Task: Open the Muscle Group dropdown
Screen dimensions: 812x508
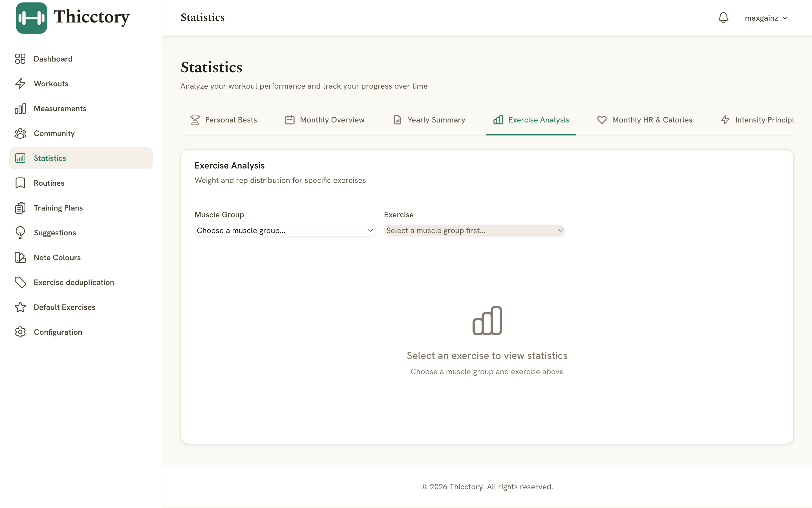Action: pyautogui.click(x=285, y=231)
